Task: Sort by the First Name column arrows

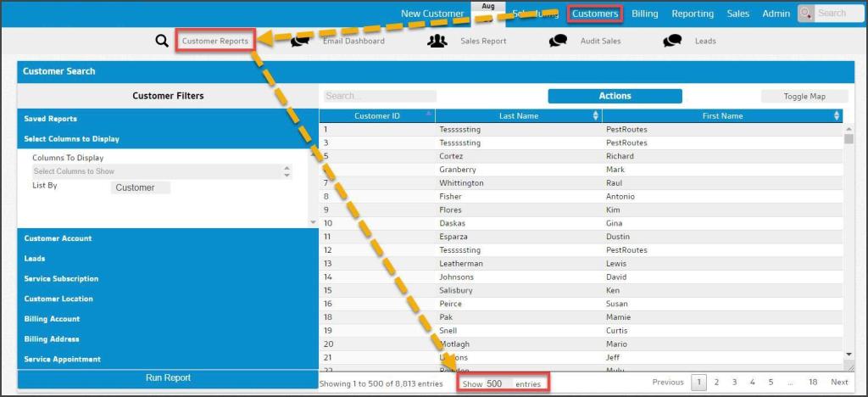Action: click(x=837, y=116)
